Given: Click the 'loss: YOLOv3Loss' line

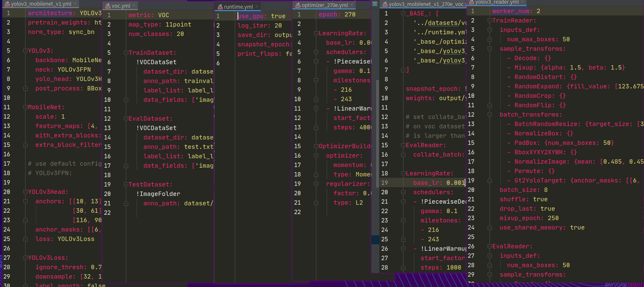Looking at the screenshot, I should [x=65, y=239].
